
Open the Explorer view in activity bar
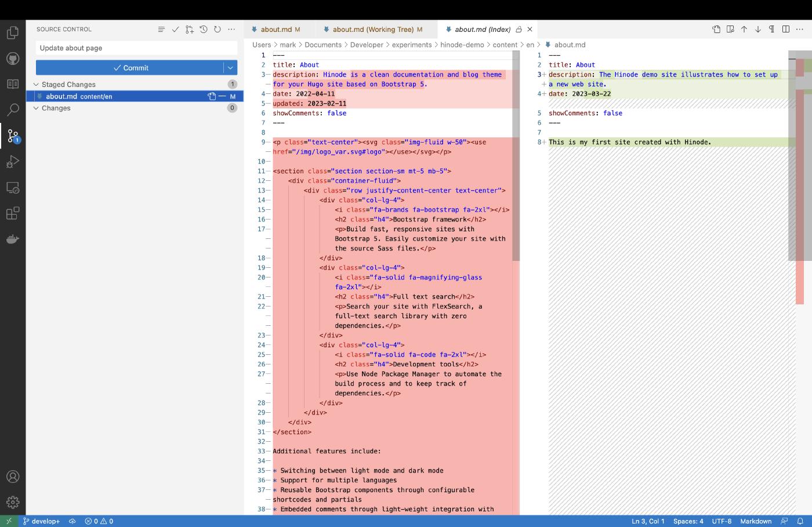(x=13, y=32)
